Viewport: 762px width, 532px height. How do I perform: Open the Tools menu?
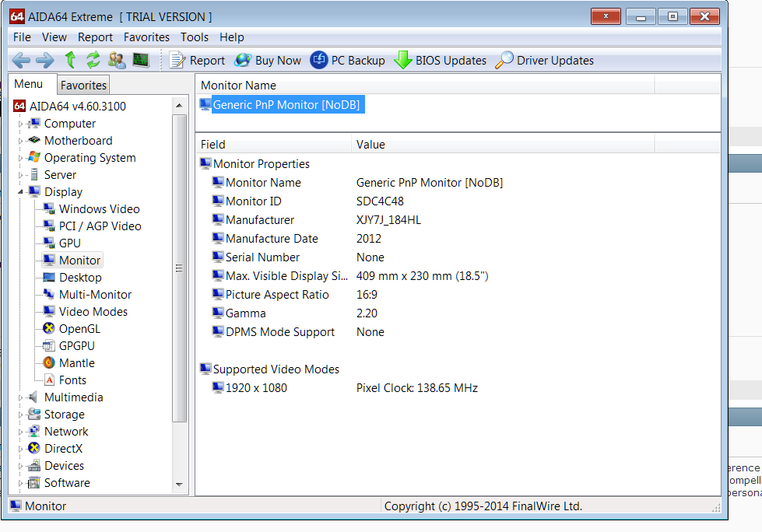195,37
